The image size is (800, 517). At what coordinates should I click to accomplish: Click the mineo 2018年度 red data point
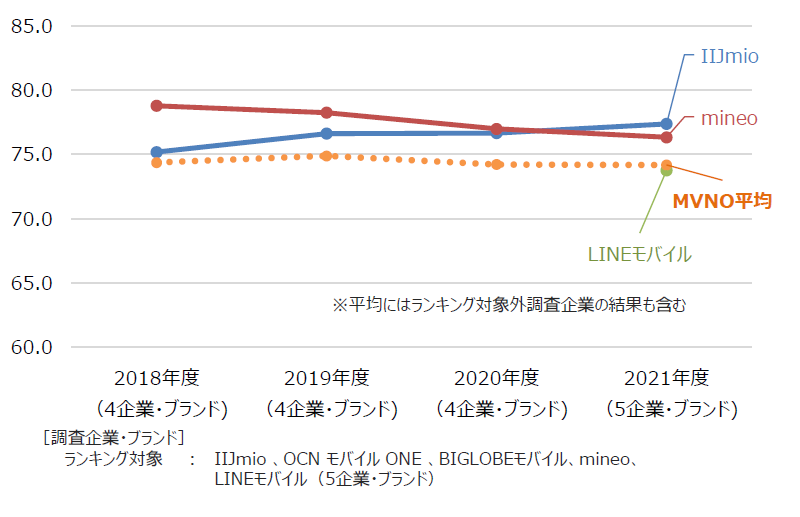pyautogui.click(x=157, y=106)
